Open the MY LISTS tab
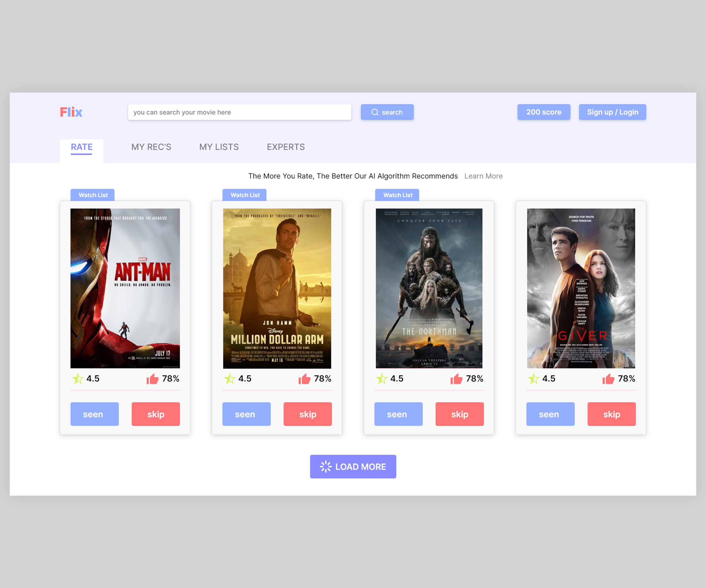The height and width of the screenshot is (588, 706). click(219, 147)
